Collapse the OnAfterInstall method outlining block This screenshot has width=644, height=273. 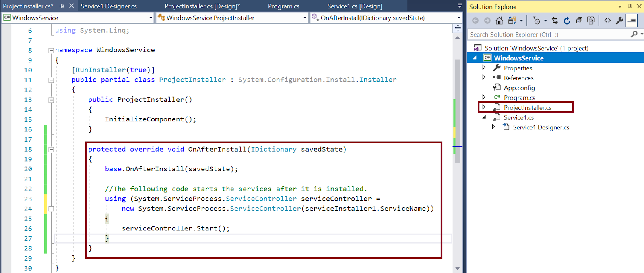click(x=51, y=149)
